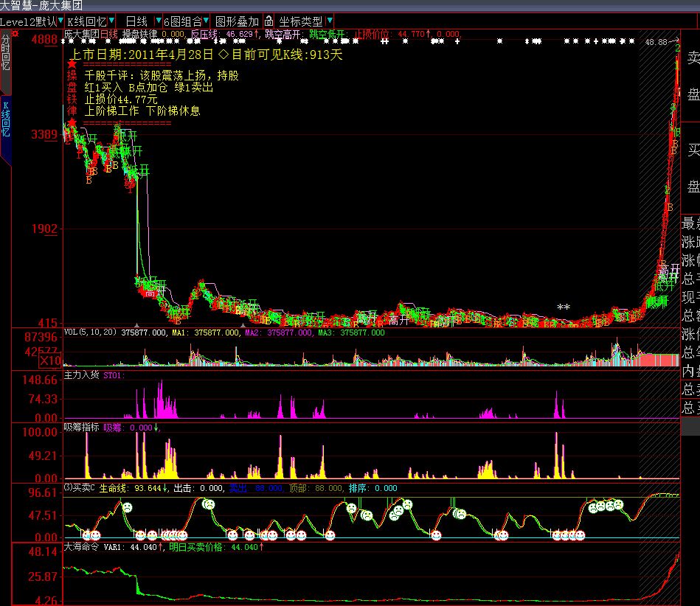Expand the 6图组合 layout dropdown

pos(207,21)
